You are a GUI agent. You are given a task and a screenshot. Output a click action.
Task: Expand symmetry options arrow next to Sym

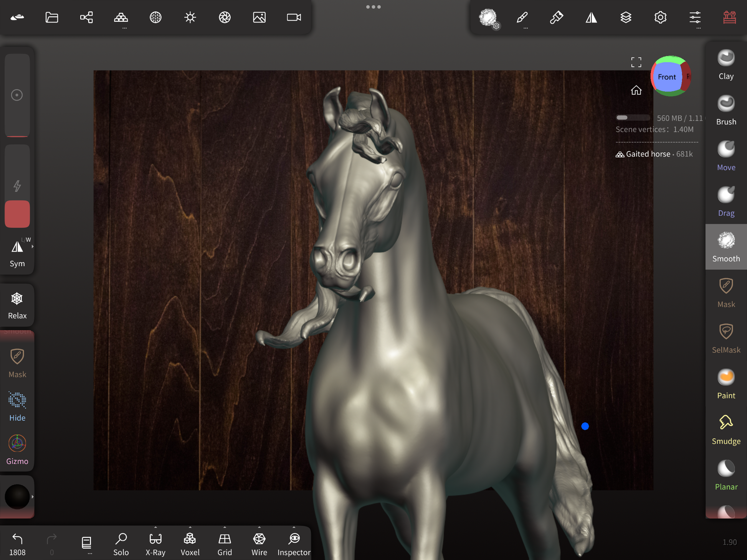click(x=33, y=247)
